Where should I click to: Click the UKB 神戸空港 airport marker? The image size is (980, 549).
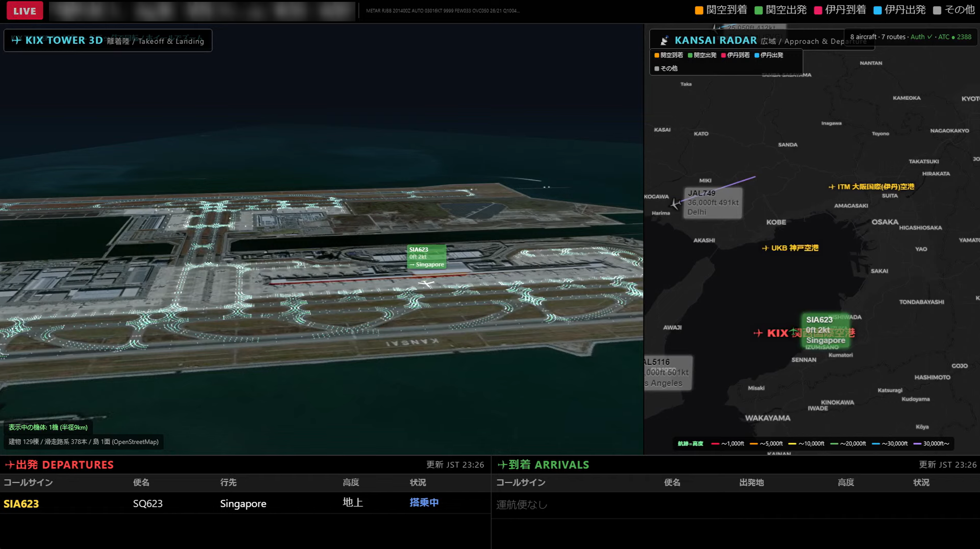[790, 248]
